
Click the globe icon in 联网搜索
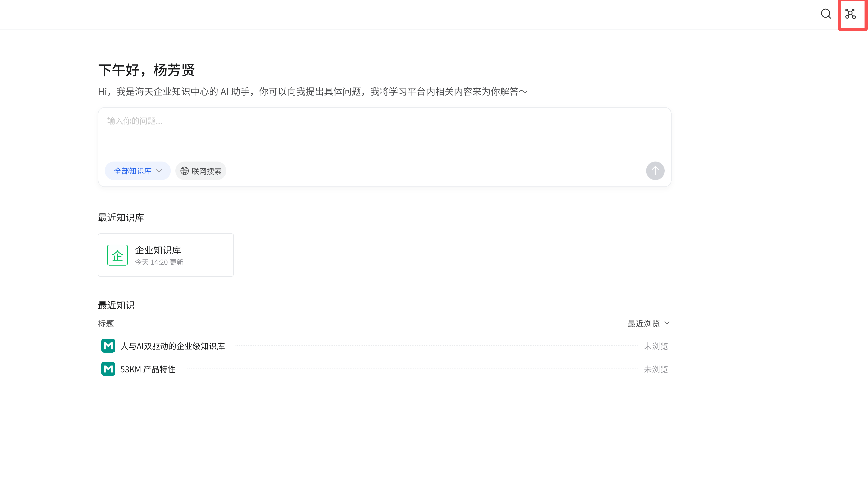pos(184,171)
